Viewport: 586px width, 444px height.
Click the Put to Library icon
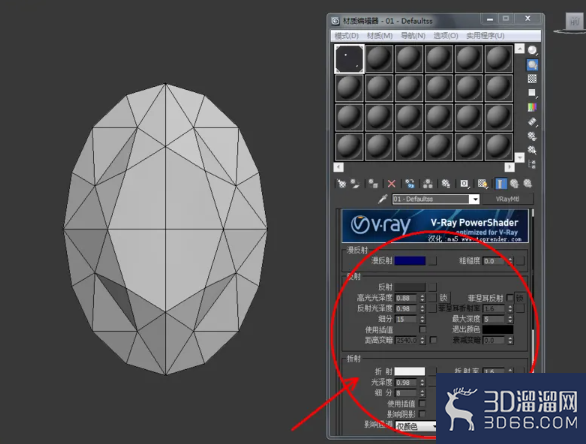(x=446, y=184)
